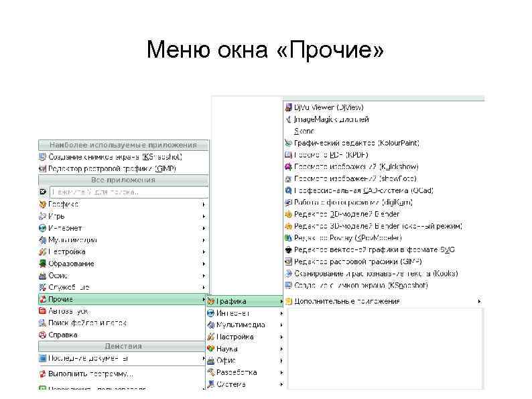532x399 pixels.
Task: Click the Поиск файлов и папок icon
Action: tap(42, 323)
